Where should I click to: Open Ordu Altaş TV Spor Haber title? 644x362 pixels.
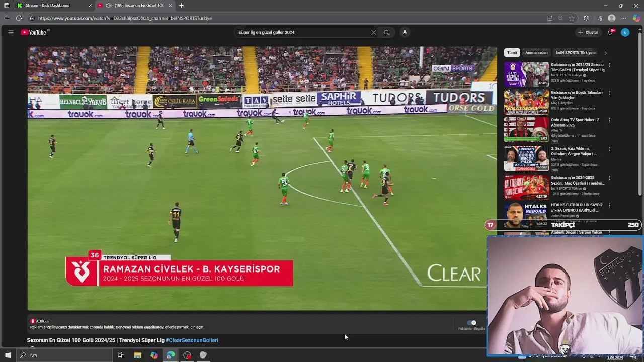[575, 123]
